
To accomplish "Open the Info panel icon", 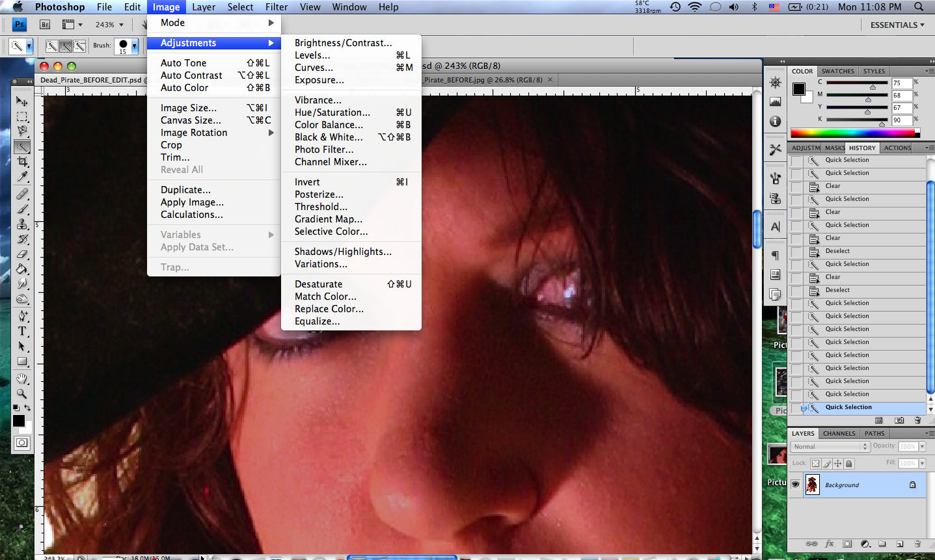I will tap(775, 122).
